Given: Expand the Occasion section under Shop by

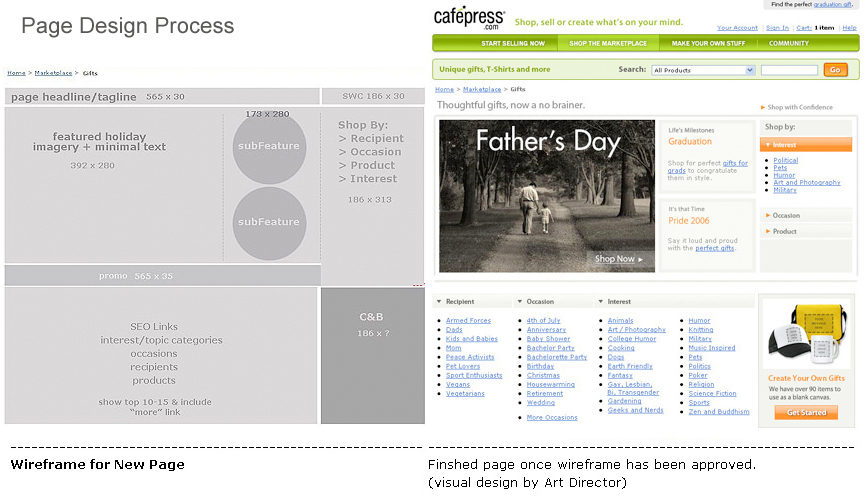Looking at the screenshot, I should click(786, 215).
